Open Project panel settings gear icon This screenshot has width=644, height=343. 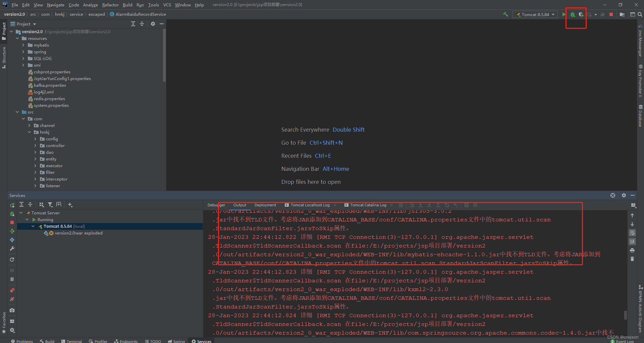[x=153, y=24]
